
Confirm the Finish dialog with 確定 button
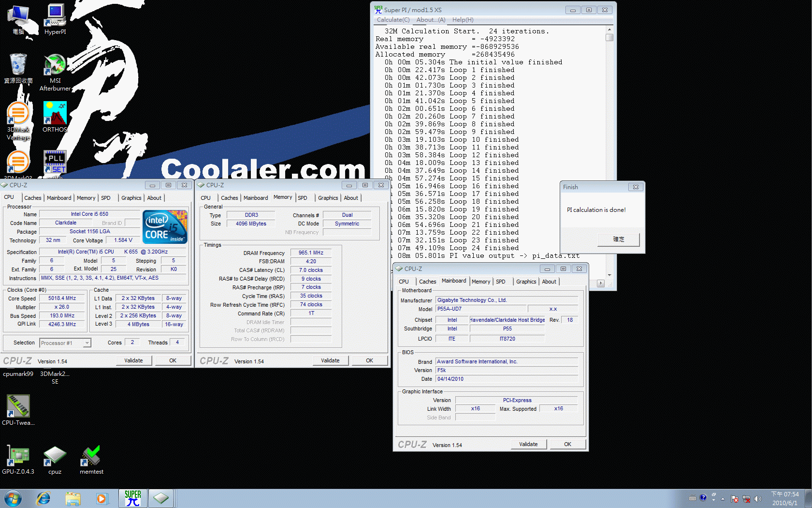tap(619, 239)
